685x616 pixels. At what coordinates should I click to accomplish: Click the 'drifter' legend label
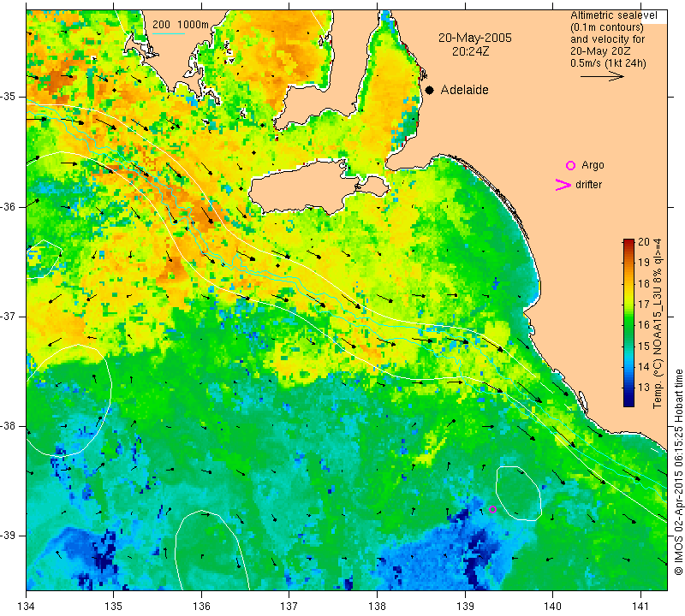pos(588,185)
